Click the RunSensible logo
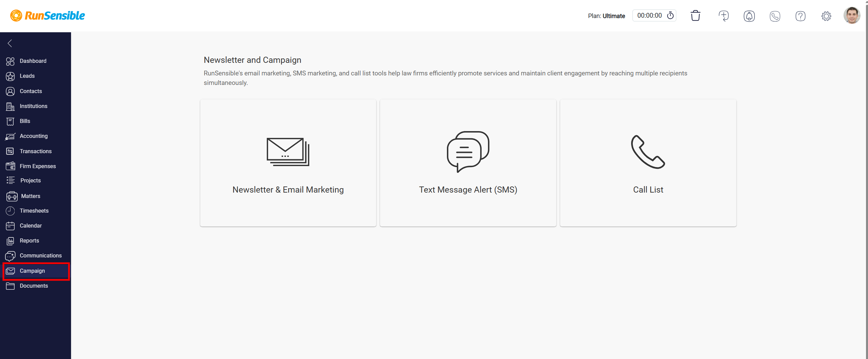Image resolution: width=868 pixels, height=359 pixels. (x=48, y=16)
